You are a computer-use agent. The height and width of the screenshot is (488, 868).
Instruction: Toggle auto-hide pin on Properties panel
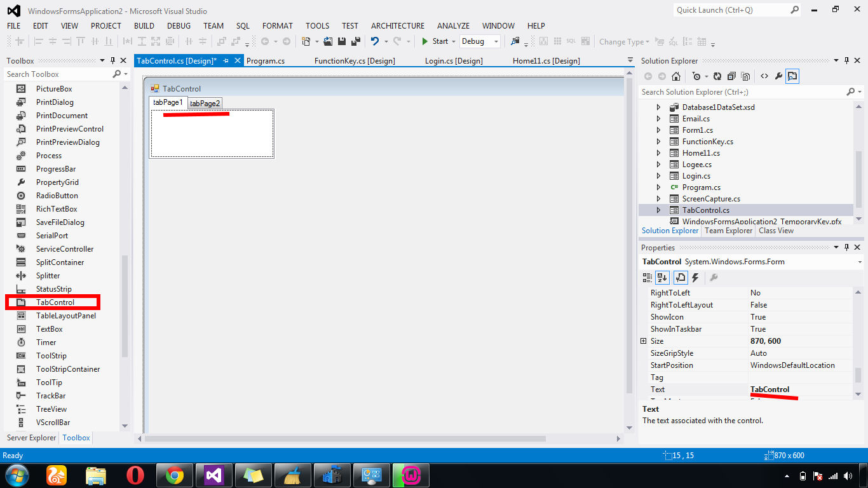tap(846, 248)
